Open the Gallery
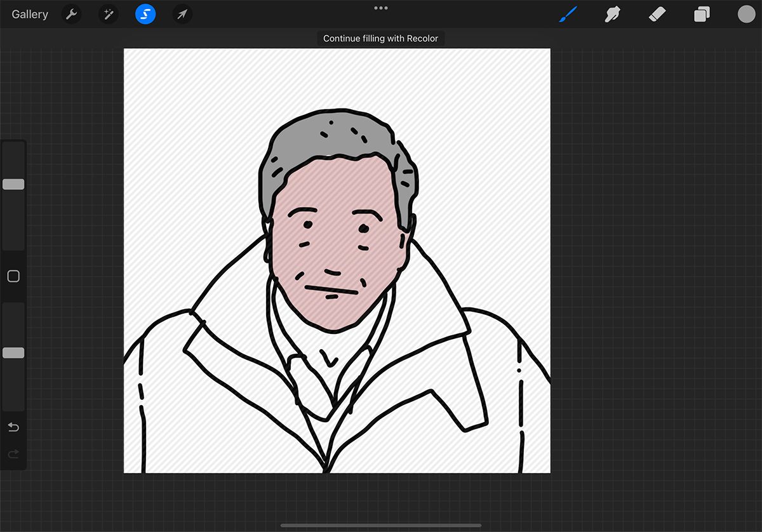 [30, 14]
